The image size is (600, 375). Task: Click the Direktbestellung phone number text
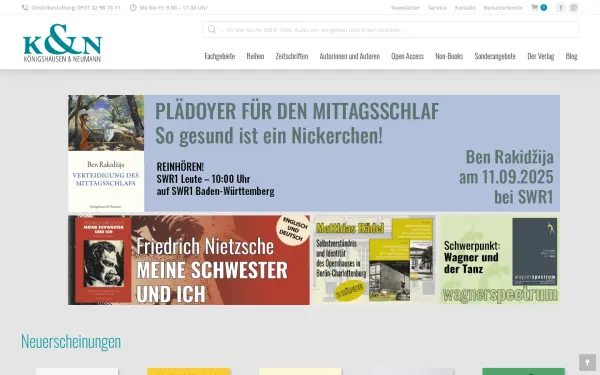[x=76, y=8]
